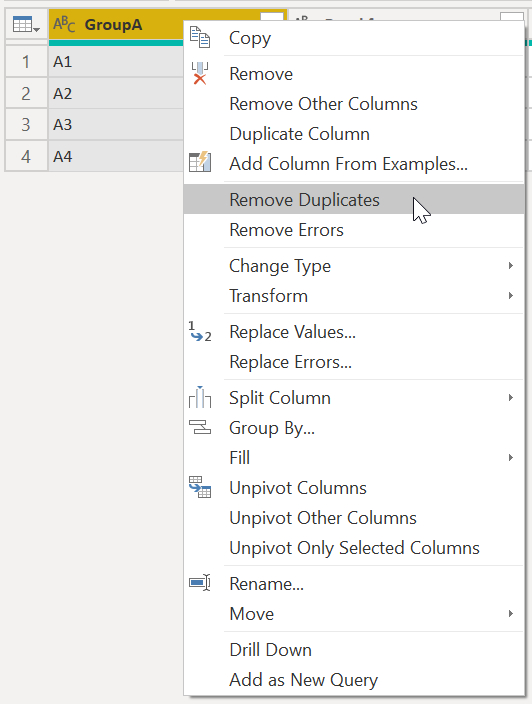Select Duplicate Column

coord(354,134)
